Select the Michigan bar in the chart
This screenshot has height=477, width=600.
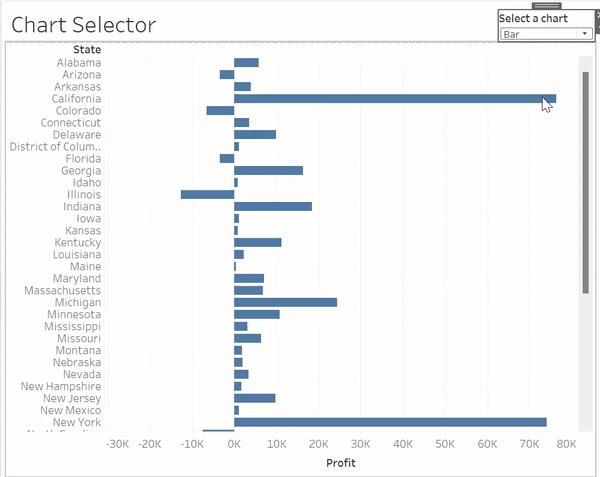coord(285,302)
